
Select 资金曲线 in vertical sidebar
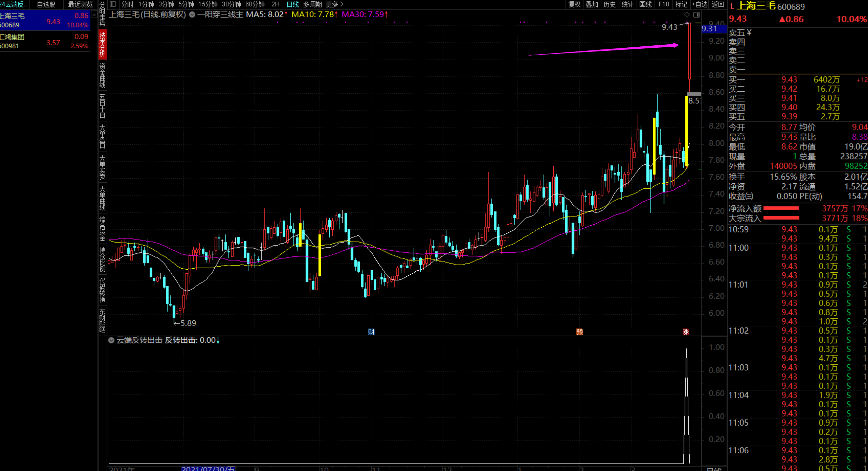(x=102, y=76)
